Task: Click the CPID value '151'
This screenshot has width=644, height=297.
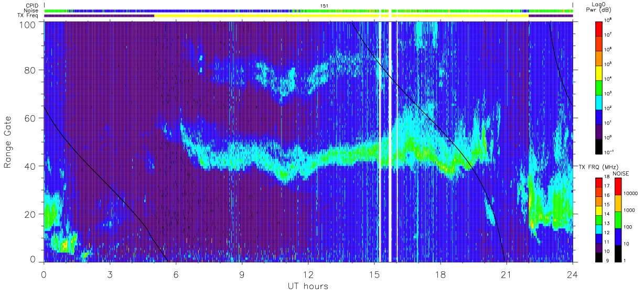Action: click(x=325, y=6)
